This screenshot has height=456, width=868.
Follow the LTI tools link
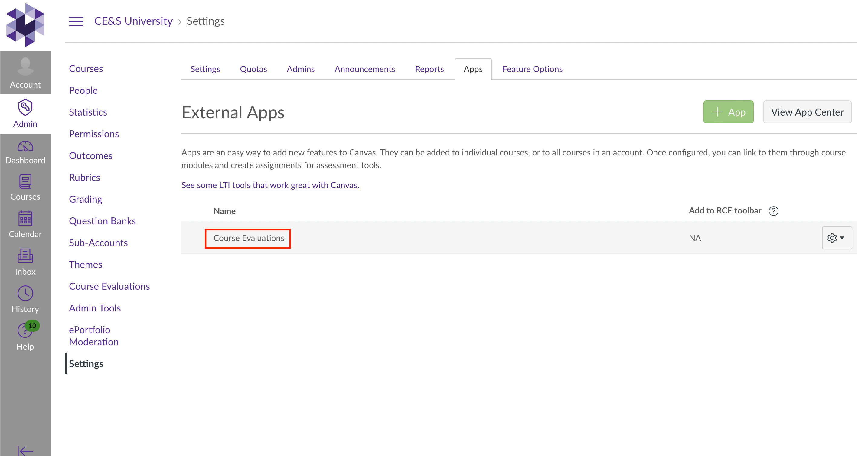click(270, 185)
